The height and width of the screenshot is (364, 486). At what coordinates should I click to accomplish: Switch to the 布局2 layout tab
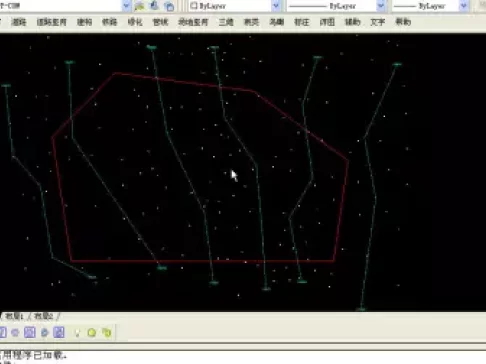[43, 316]
